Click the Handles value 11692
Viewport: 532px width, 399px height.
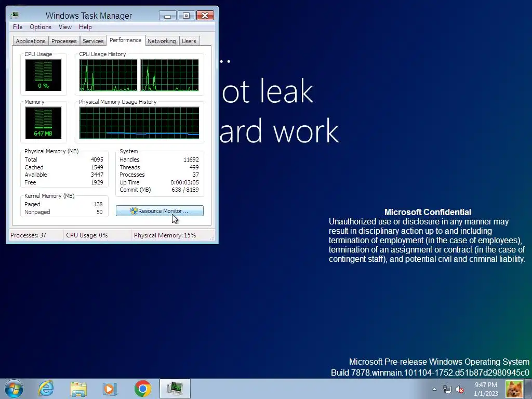click(x=191, y=159)
